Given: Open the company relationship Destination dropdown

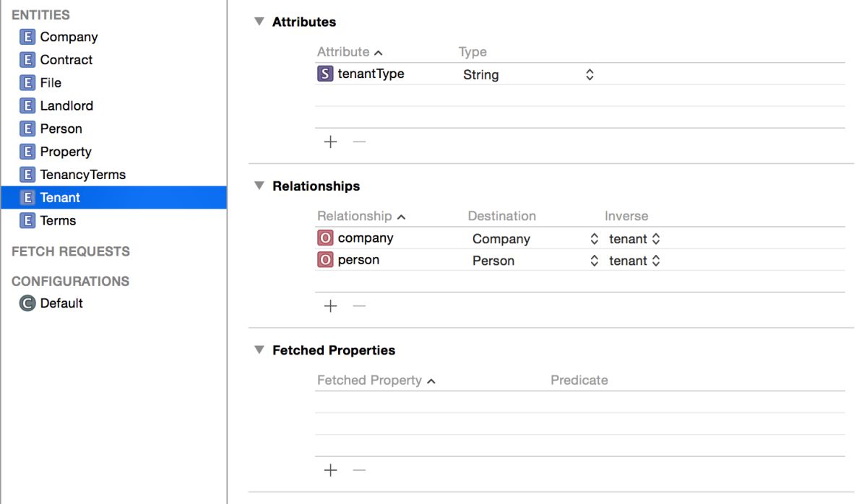Looking at the screenshot, I should tap(594, 239).
